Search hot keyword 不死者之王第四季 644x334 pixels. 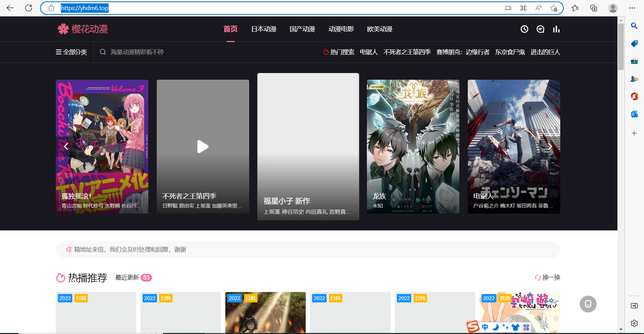407,52
